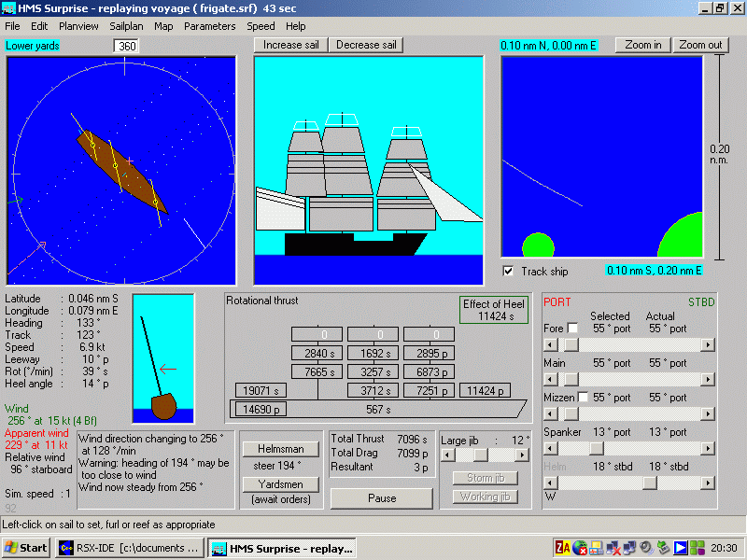Click the Storm jib button

486,478
